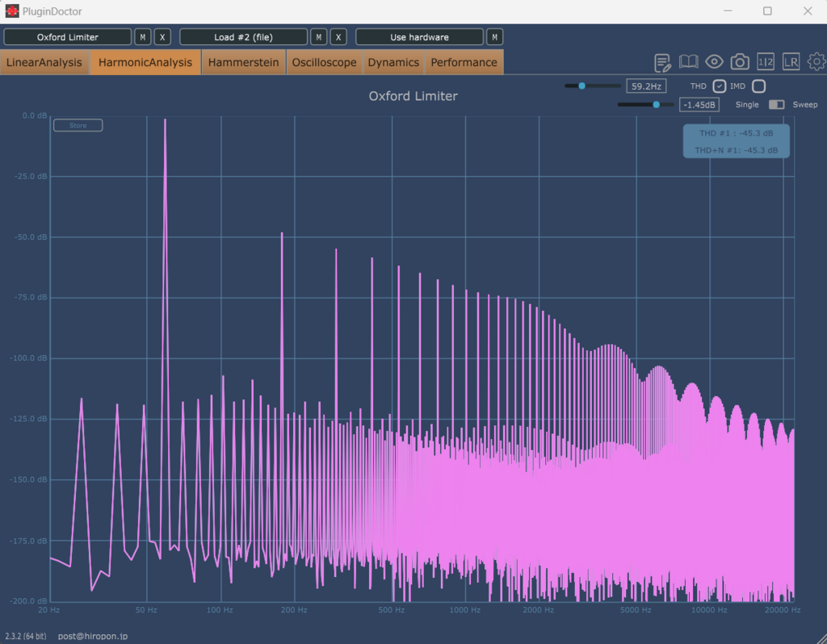Screen dimensions: 827x644
Task: Click the M button next to Load #2 (file)
Action: [318, 37]
